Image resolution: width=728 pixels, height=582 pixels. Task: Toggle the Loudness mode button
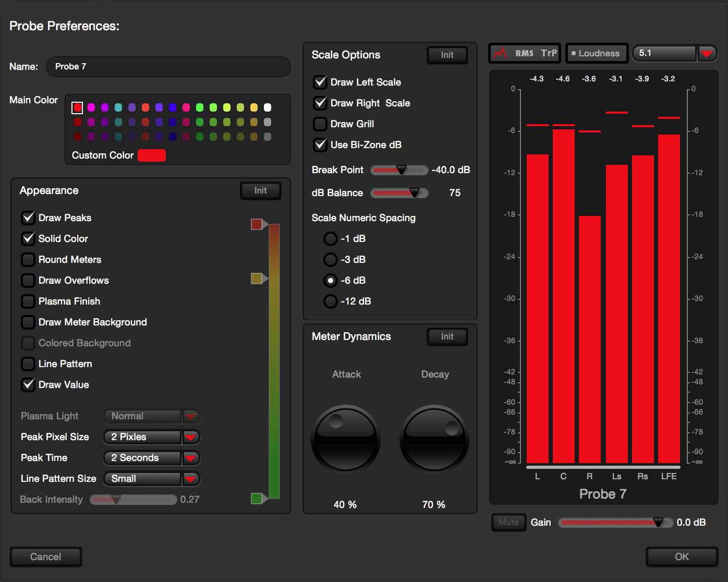[x=597, y=53]
